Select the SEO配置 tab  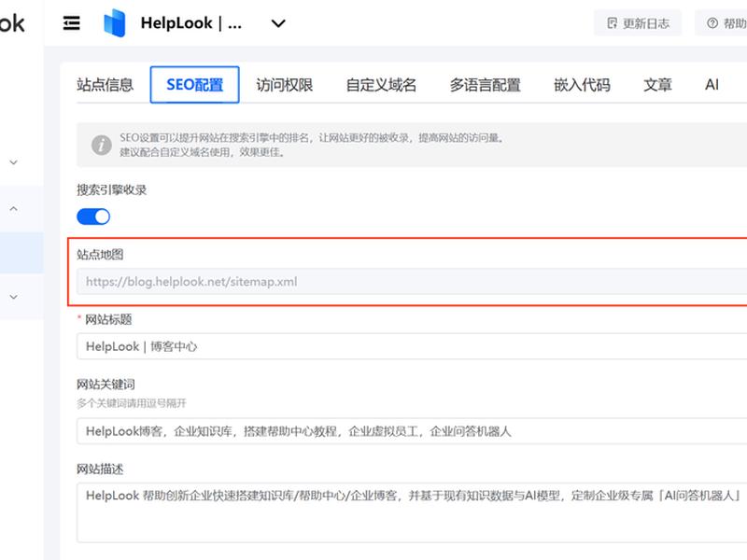coord(194,85)
